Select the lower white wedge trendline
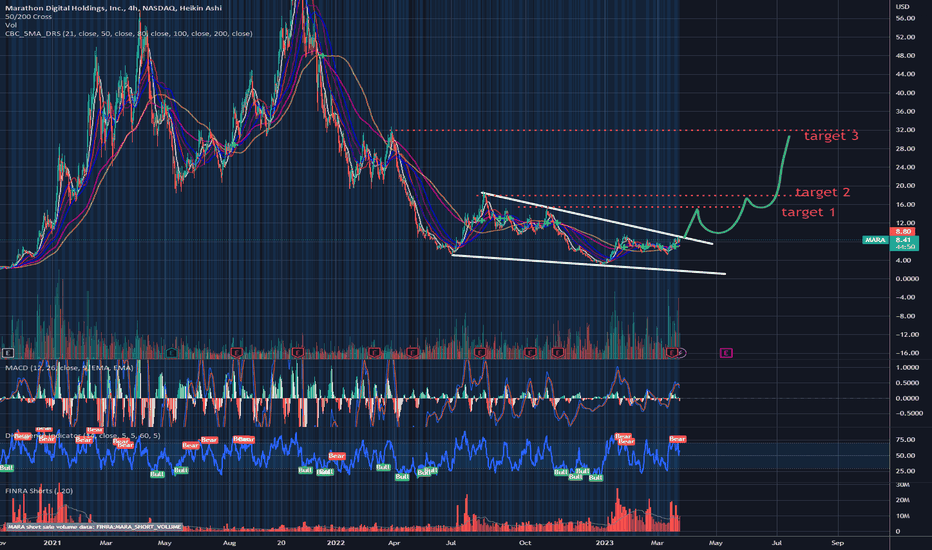 [588, 265]
